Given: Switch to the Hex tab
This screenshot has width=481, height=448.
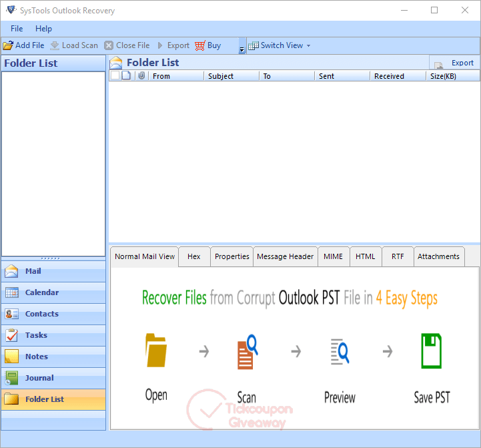Looking at the screenshot, I should [194, 256].
